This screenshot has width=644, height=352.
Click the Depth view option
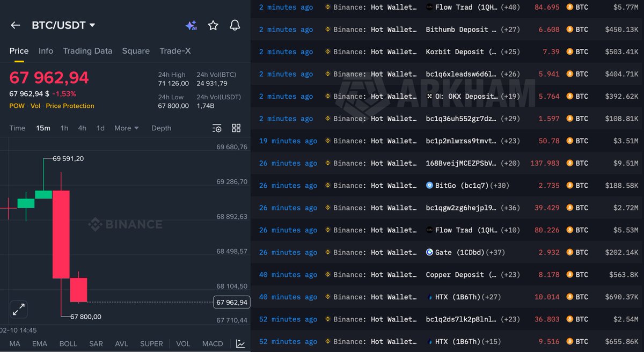(160, 128)
